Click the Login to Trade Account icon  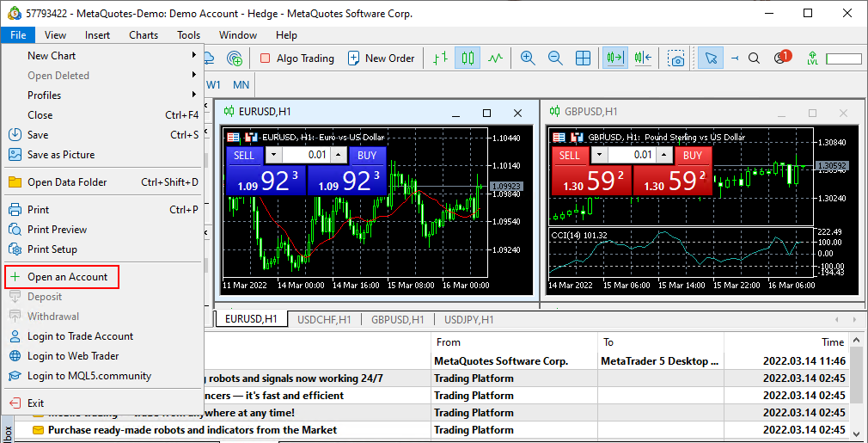(15, 336)
